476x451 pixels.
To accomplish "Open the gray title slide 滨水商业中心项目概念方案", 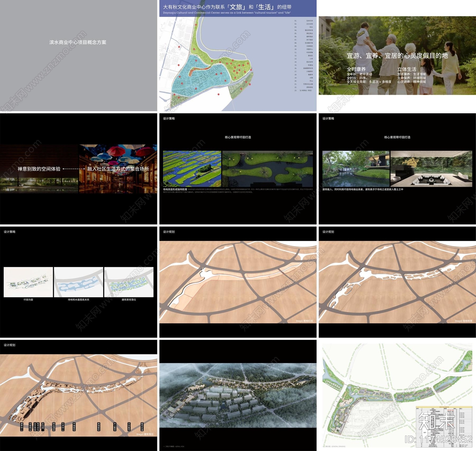I will pyautogui.click(x=79, y=56).
